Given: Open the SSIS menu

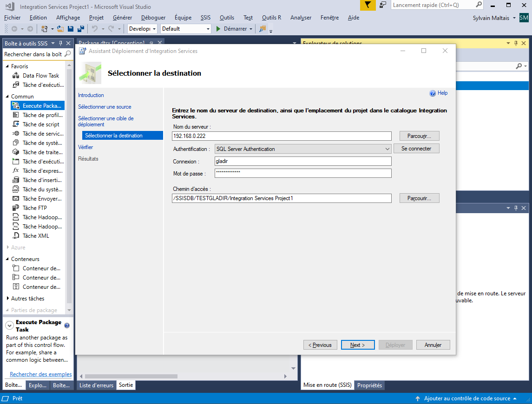Looking at the screenshot, I should pos(205,18).
